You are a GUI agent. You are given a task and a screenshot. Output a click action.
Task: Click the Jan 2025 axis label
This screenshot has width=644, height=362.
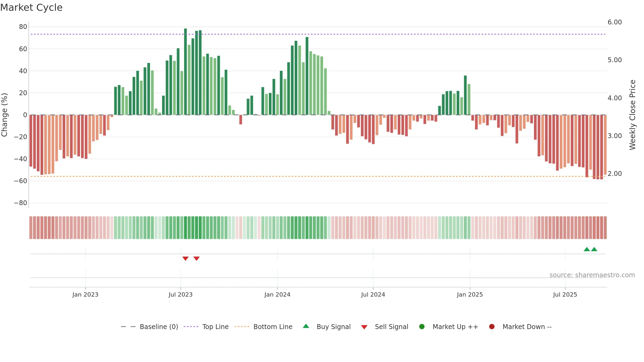[x=470, y=294]
